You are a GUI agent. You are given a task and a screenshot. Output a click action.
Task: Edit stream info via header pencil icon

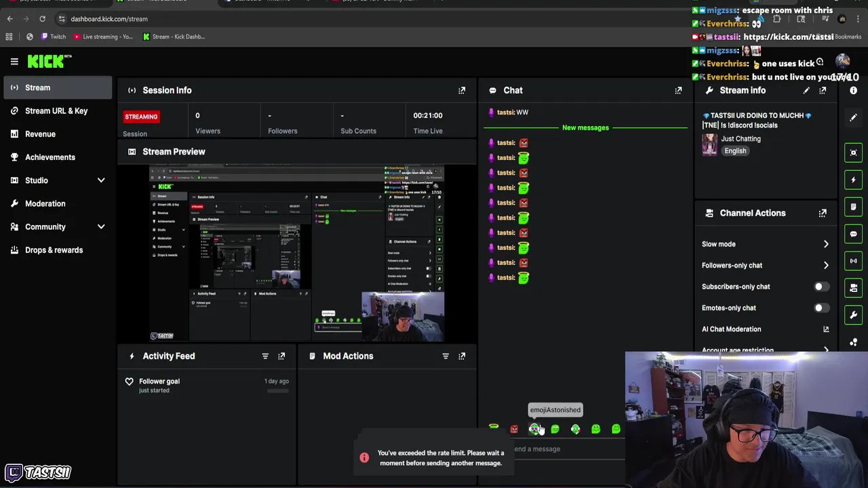pyautogui.click(x=806, y=90)
